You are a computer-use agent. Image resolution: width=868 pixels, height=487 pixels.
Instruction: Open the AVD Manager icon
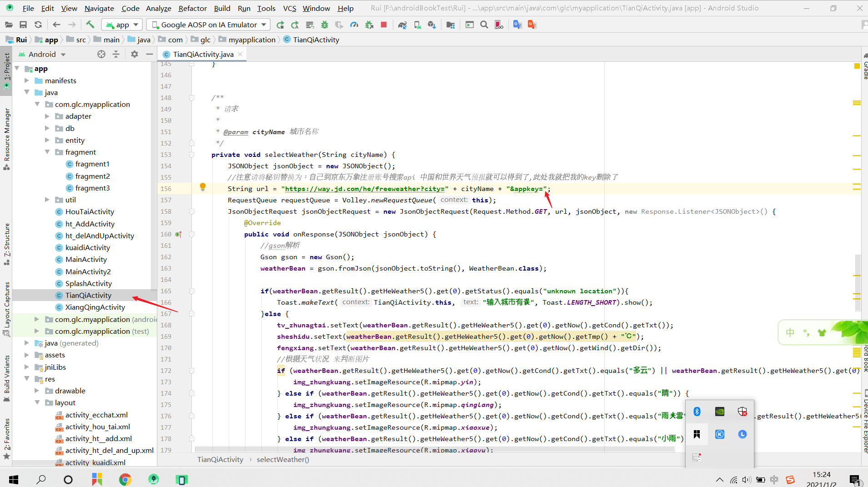click(417, 25)
